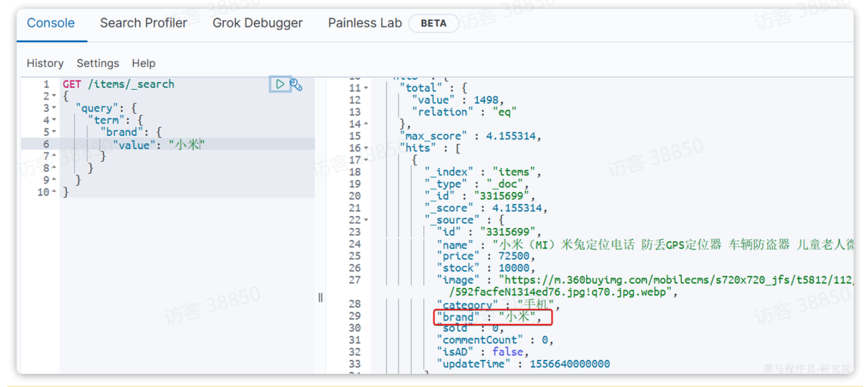Click the "isAD" : false line
This screenshot has height=387, width=868.
click(483, 353)
